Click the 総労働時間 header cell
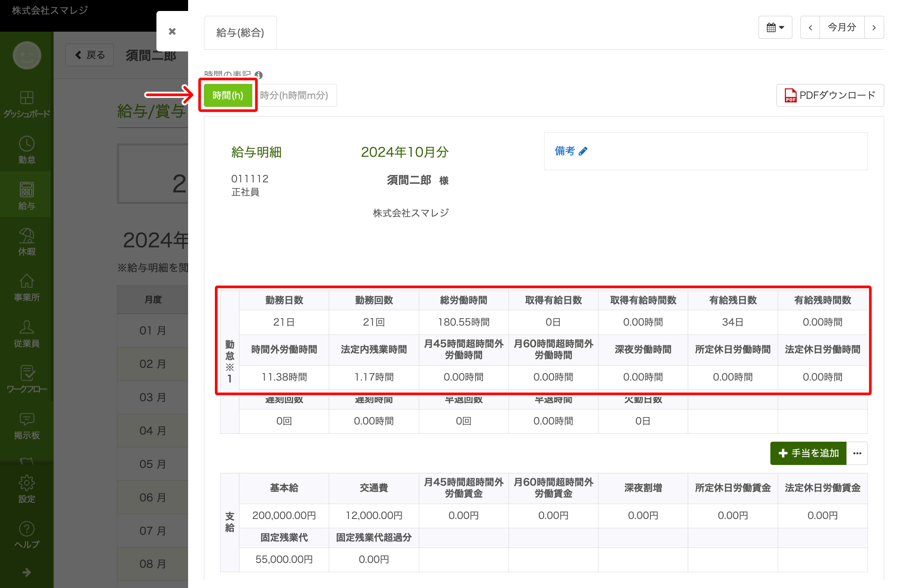The width and height of the screenshot is (900, 588). pos(464,300)
